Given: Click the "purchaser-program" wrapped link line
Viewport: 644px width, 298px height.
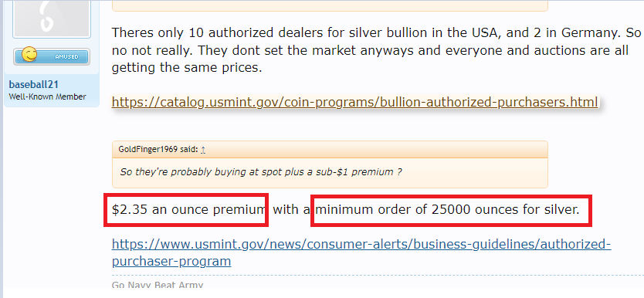Looking at the screenshot, I should (x=171, y=261).
